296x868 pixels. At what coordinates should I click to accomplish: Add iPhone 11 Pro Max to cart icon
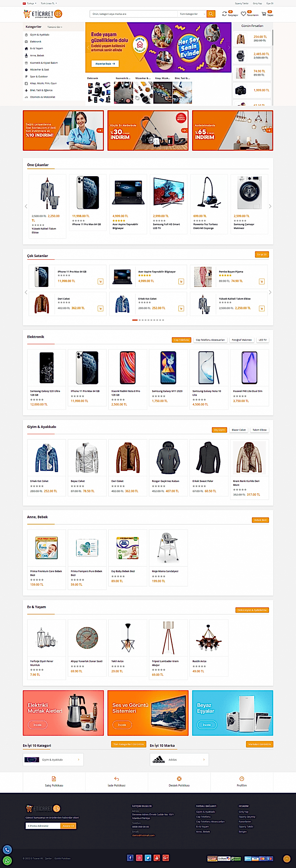coord(100,281)
